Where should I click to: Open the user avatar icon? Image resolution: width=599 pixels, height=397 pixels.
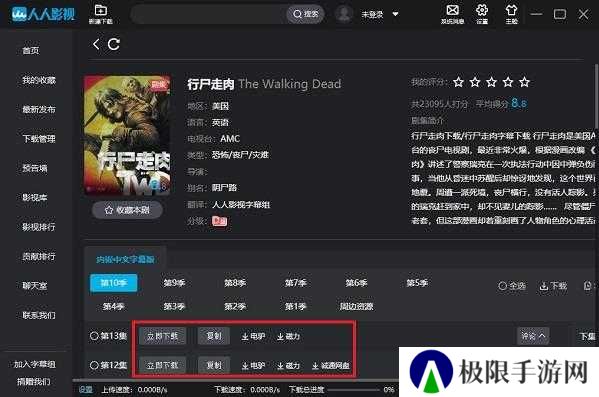344,14
